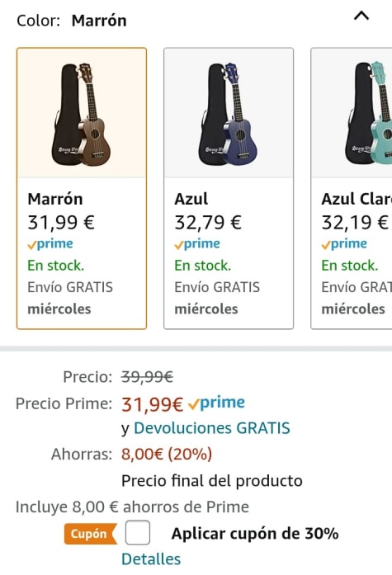
Task: Click the crossed-out 39,99€ list price
Action: click(x=148, y=377)
